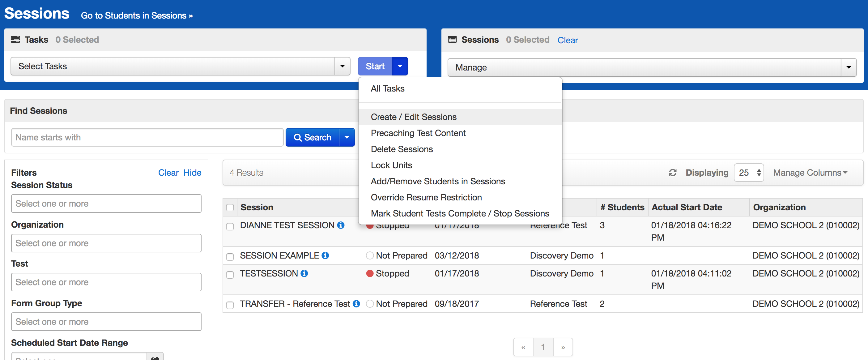Viewport: 868px width, 360px height.
Task: Click the blue Search button
Action: click(312, 137)
